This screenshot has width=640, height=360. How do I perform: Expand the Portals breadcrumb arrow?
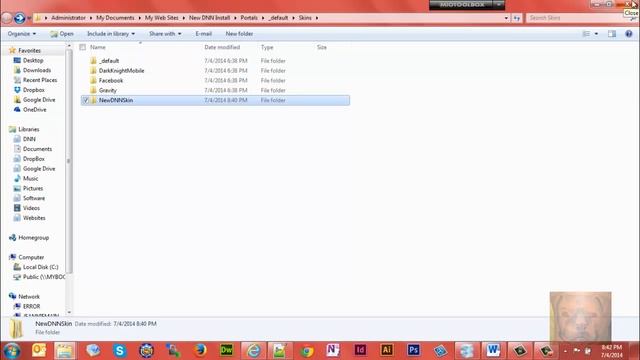coord(263,18)
